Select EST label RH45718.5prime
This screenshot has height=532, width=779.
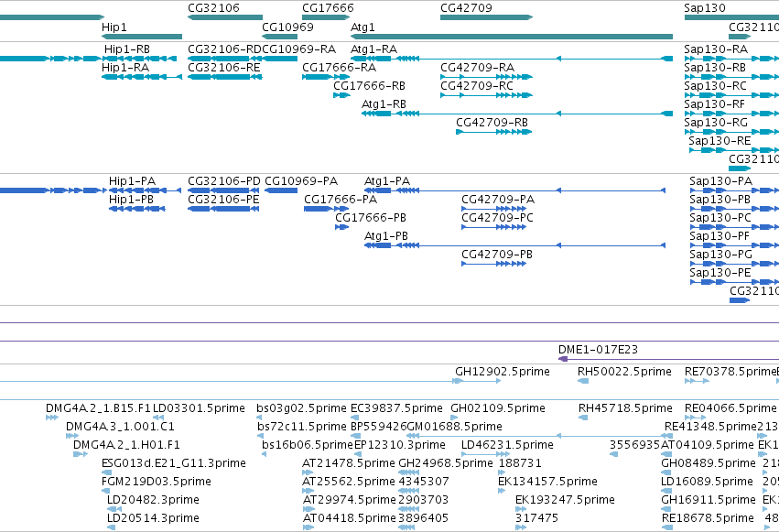(x=625, y=408)
